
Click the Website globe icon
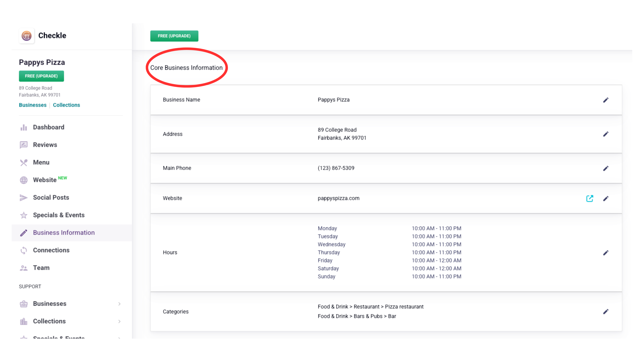click(24, 180)
